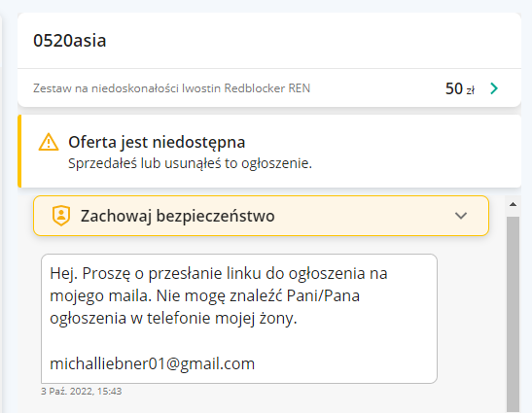Click the Sprzedałeś lub usunąłeś to ogłoszenie text
This screenshot has width=532, height=413.
coord(190,163)
